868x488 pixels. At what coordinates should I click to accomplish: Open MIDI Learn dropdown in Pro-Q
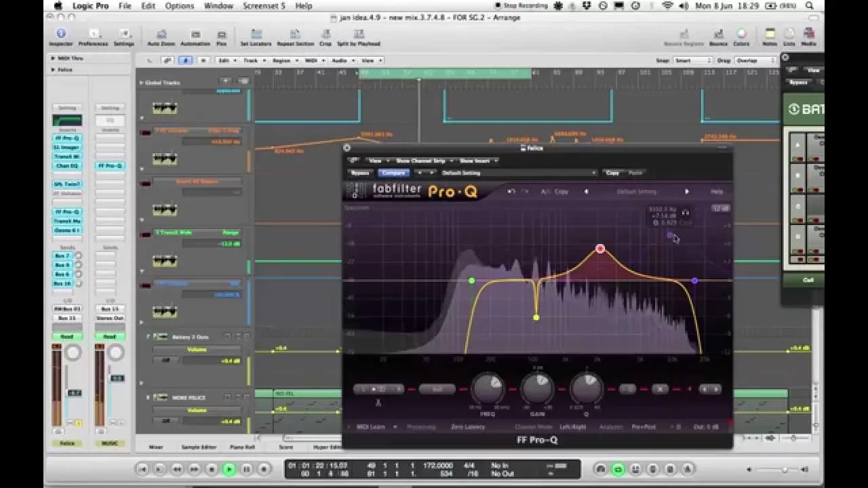pyautogui.click(x=377, y=427)
